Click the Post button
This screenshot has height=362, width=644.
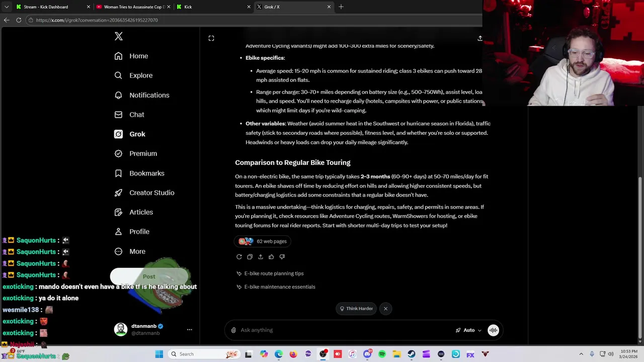[149, 277]
